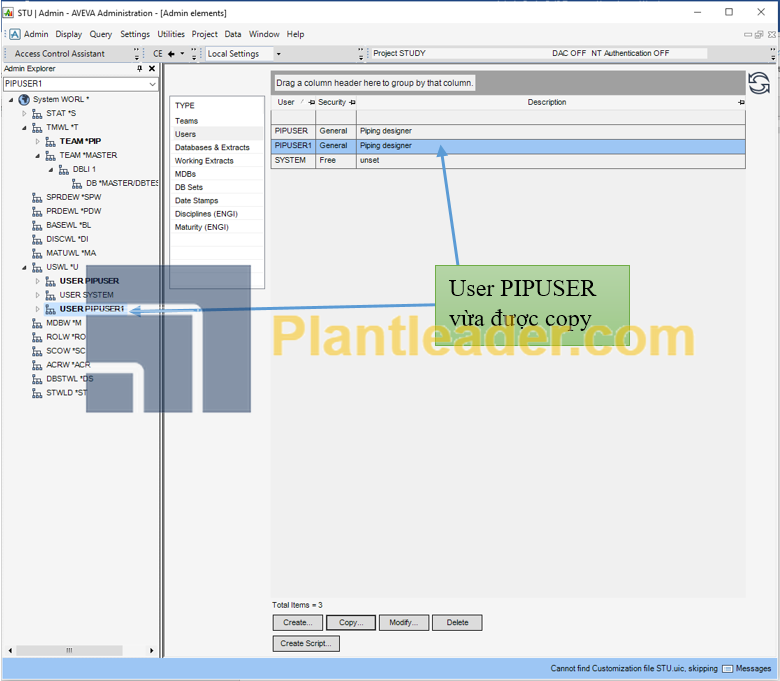This screenshot has height=681, width=780.
Task: Expand the STAT *S tree node
Action: pyautogui.click(x=24, y=113)
